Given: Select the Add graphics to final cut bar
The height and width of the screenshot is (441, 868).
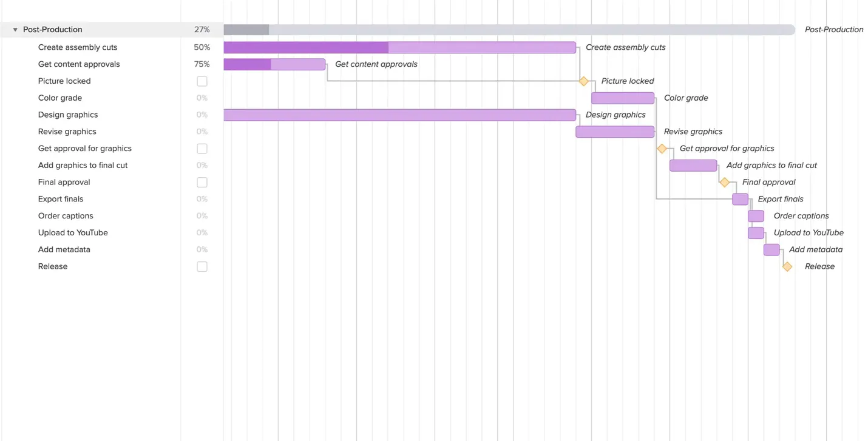Looking at the screenshot, I should (x=693, y=166).
